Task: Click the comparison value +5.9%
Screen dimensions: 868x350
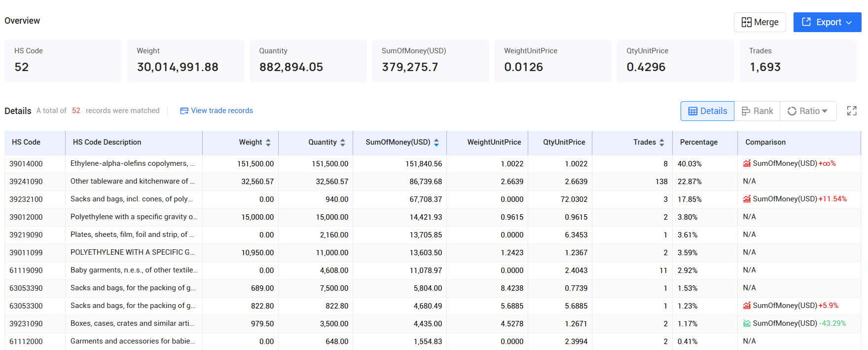Action: click(x=829, y=306)
